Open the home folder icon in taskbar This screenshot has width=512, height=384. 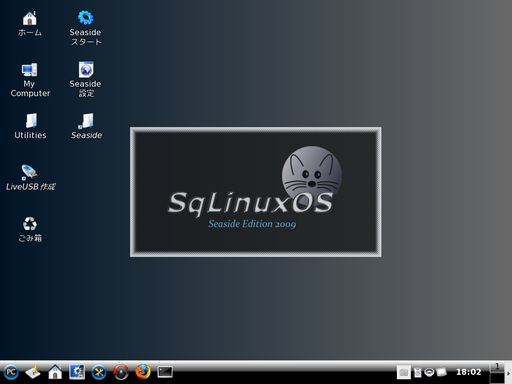pyautogui.click(x=55, y=372)
